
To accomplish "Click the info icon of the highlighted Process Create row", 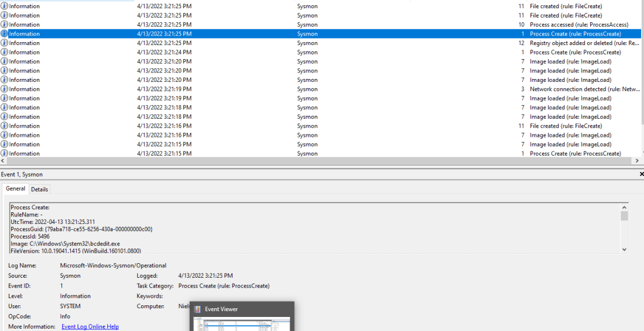I will click(5, 34).
